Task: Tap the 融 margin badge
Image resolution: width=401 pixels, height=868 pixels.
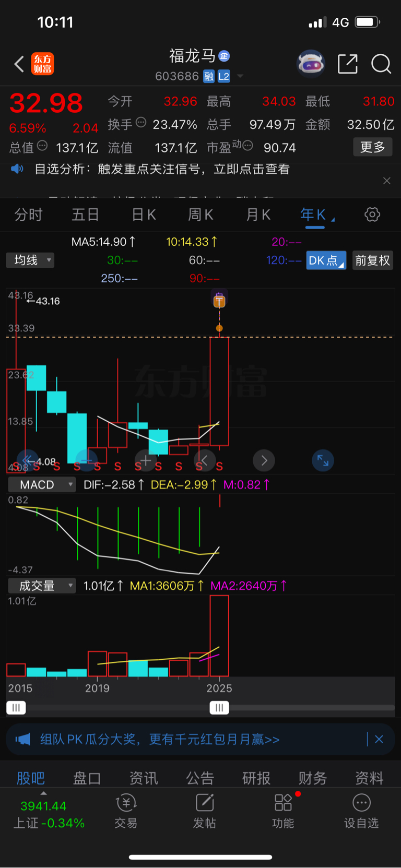Action: (x=209, y=77)
